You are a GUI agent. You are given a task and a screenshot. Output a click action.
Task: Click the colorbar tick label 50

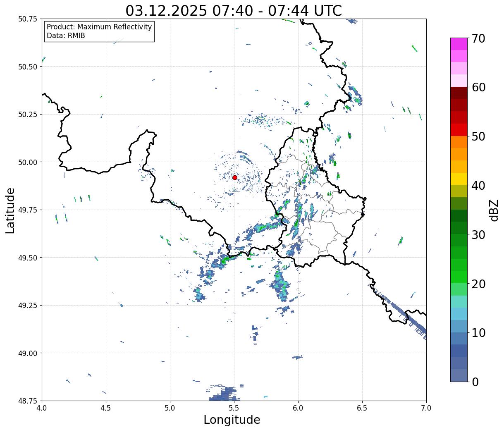point(478,136)
